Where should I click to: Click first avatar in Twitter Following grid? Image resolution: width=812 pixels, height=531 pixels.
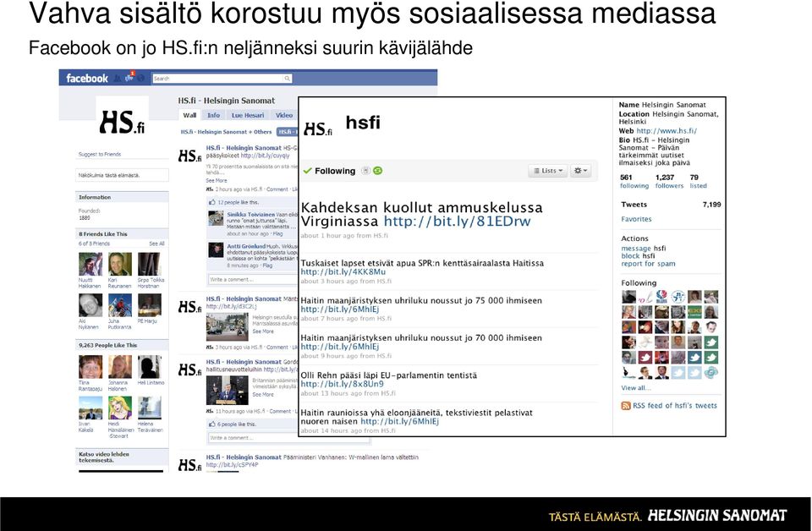628,297
